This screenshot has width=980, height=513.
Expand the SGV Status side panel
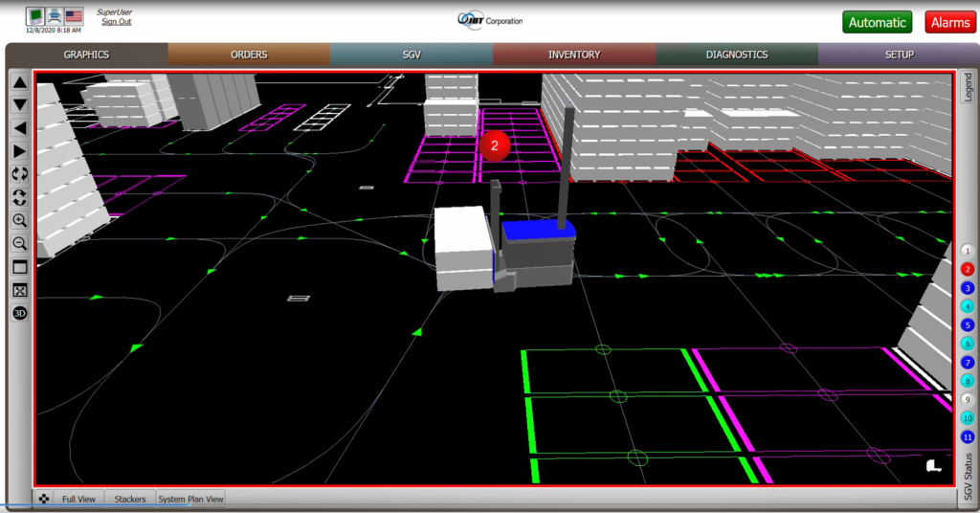pos(968,477)
